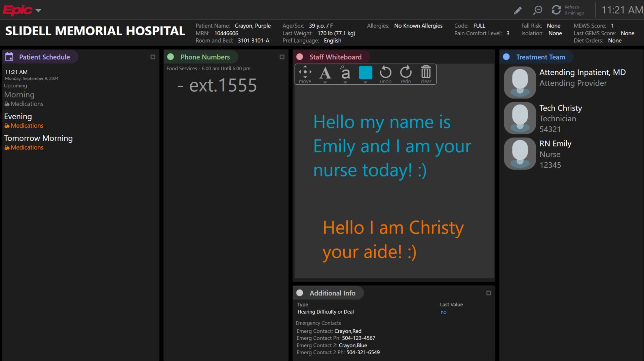Toggle Additional Info panel size
Viewport: 644px width, 361px height.
pos(488,293)
